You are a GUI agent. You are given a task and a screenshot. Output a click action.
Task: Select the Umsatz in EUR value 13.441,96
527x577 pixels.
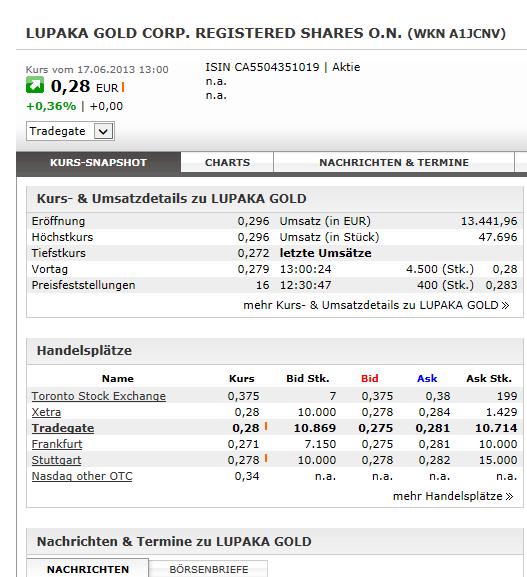tap(489, 221)
